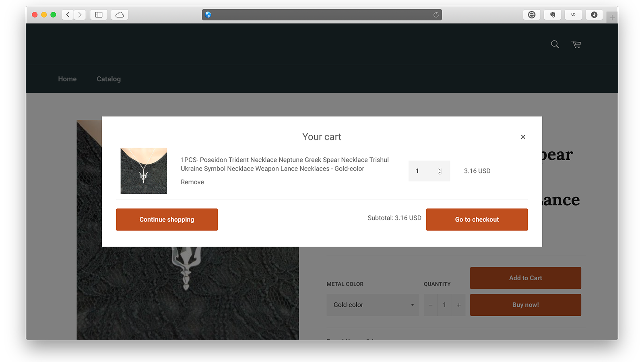Open the search on the shop header
This screenshot has height=362, width=644.
pyautogui.click(x=555, y=44)
